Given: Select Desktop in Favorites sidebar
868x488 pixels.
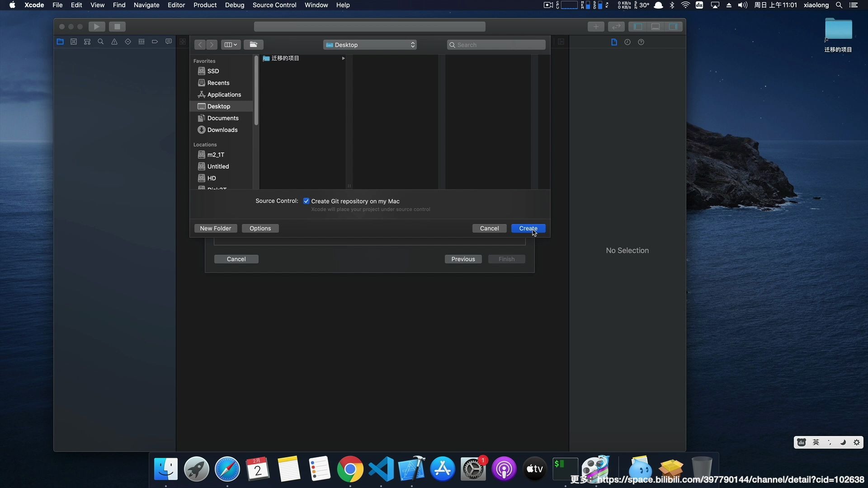Looking at the screenshot, I should [x=219, y=106].
